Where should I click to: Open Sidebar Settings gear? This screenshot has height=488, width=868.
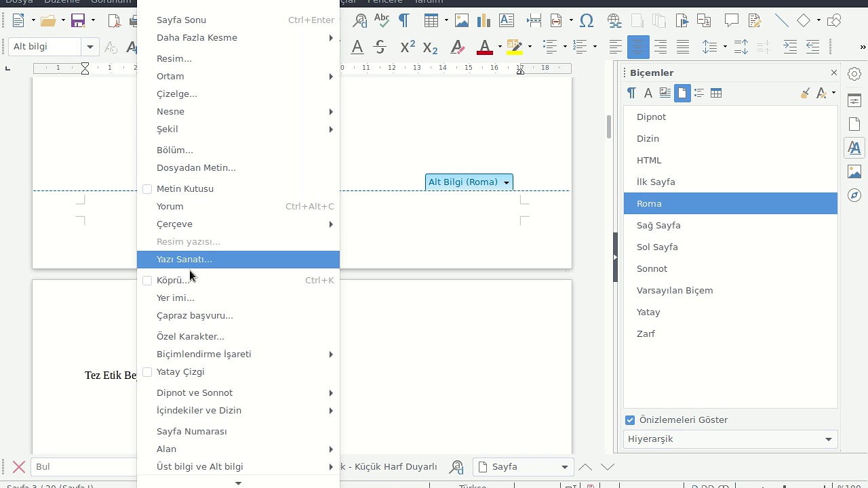[x=854, y=73]
